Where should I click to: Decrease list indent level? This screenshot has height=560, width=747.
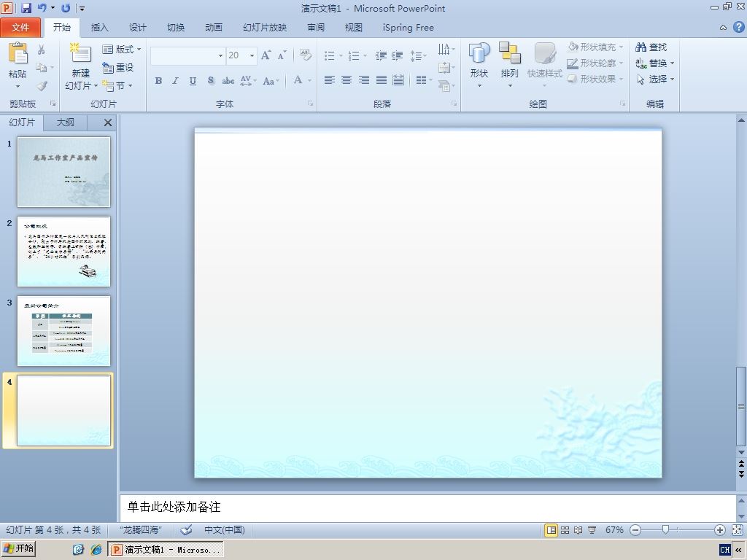pyautogui.click(x=381, y=55)
